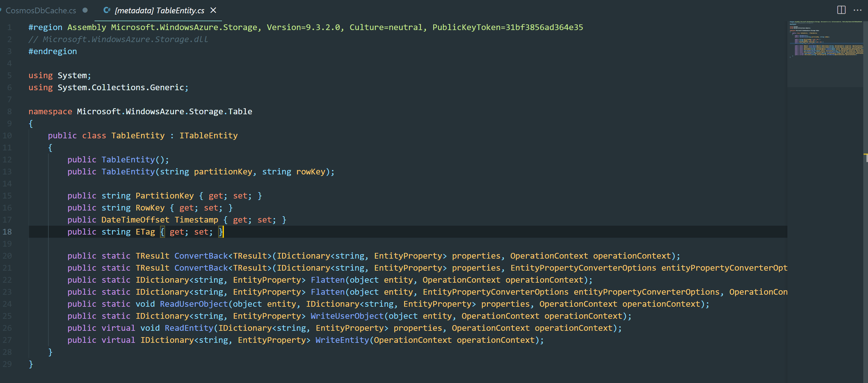868x383 pixels.
Task: Click the TableEntity class name
Action: point(138,135)
